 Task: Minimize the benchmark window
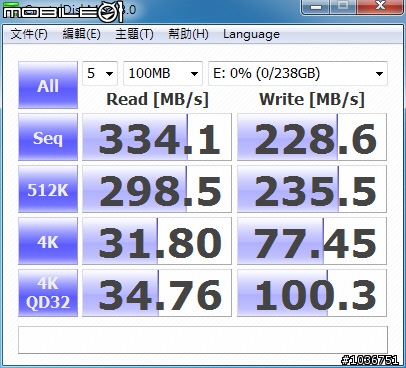tap(316, 7)
